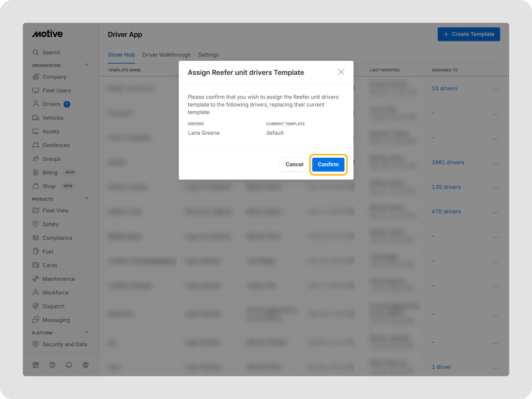Open Geofences from the sidebar icon
The height and width of the screenshot is (399, 532).
point(36,145)
